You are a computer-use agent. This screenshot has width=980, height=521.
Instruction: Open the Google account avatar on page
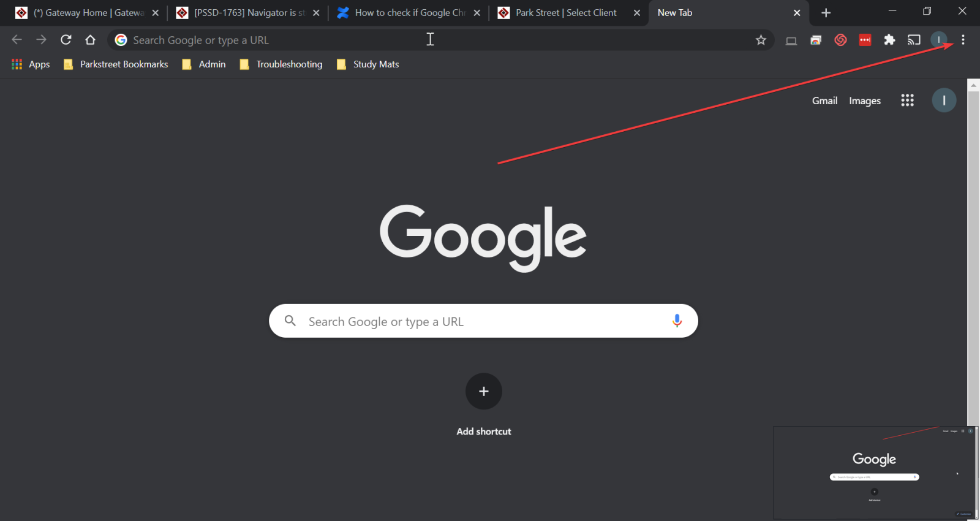[944, 100]
